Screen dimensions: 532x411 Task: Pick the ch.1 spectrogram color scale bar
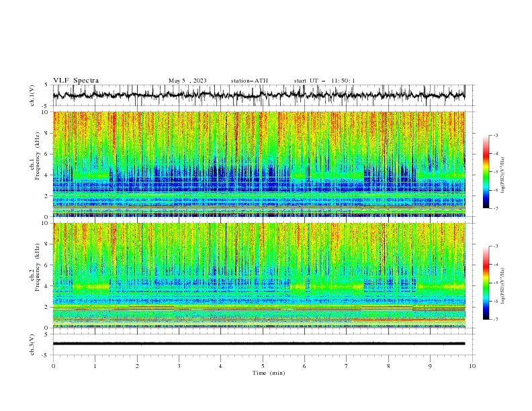point(486,172)
